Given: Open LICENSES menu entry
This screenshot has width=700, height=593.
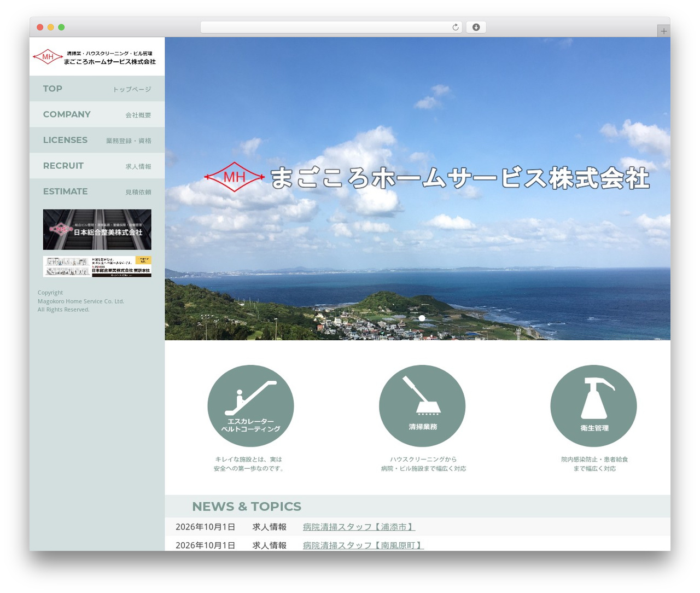Looking at the screenshot, I should (97, 140).
